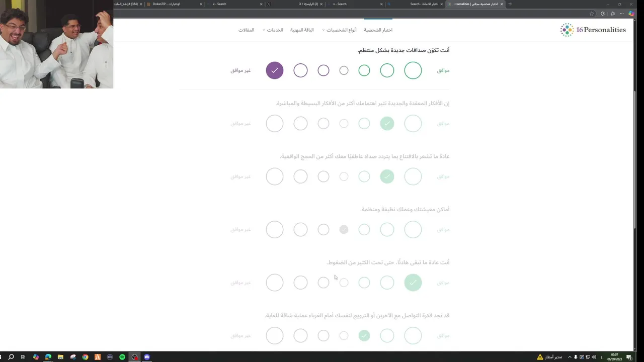Open the orange A app on taskbar
644x362 pixels.
(x=98, y=357)
